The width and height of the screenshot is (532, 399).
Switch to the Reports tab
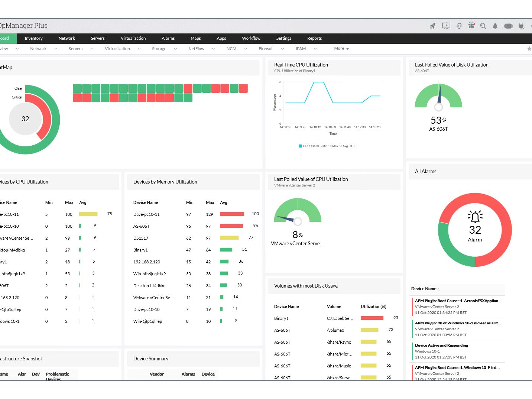point(314,38)
